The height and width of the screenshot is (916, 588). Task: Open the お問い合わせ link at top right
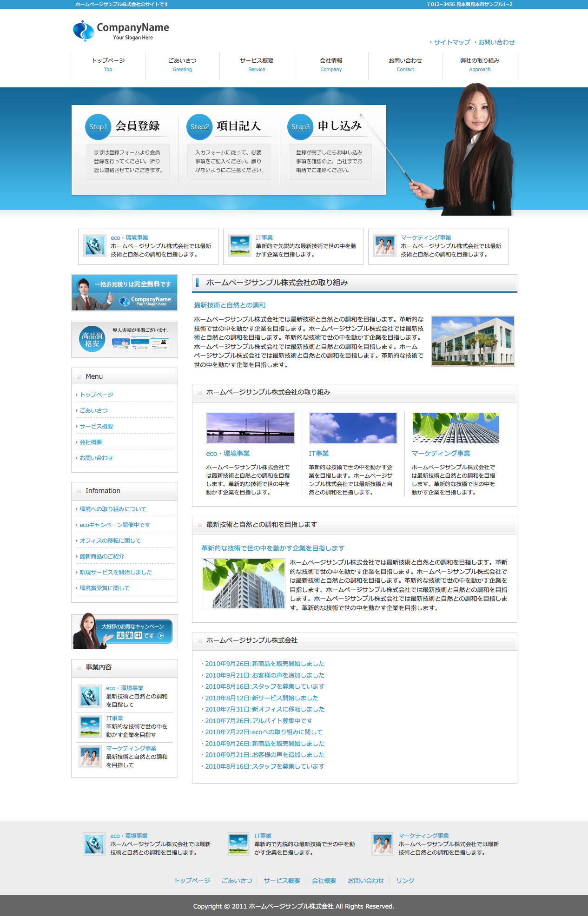(496, 42)
